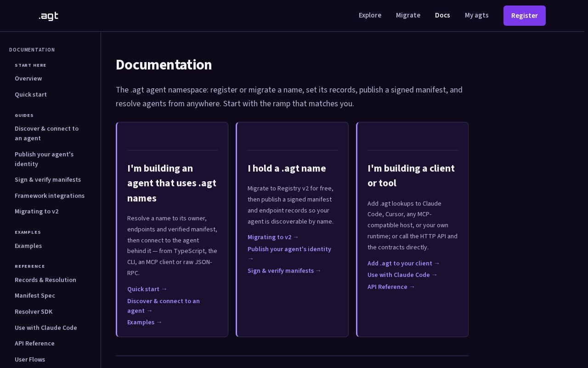Click the .agt logo in header
Screen dimensions: 588x368
[x=48, y=16]
